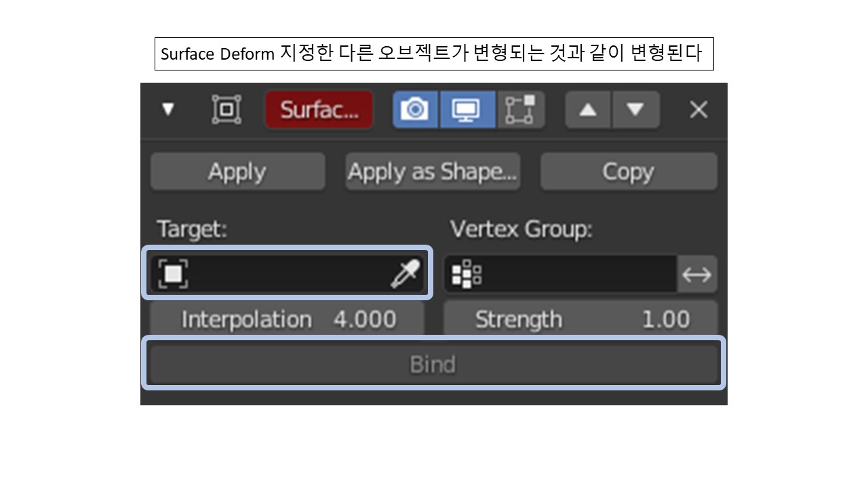Click the Surface Deform modifier icon
This screenshot has width=868, height=488.
(226, 109)
